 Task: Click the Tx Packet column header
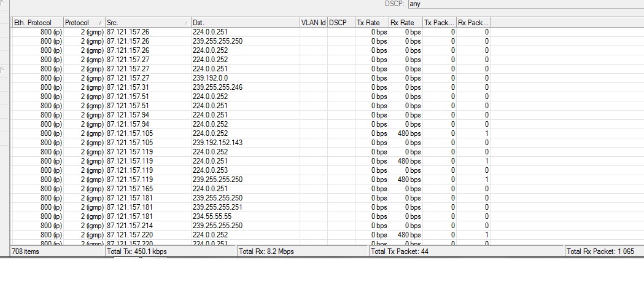pyautogui.click(x=440, y=23)
